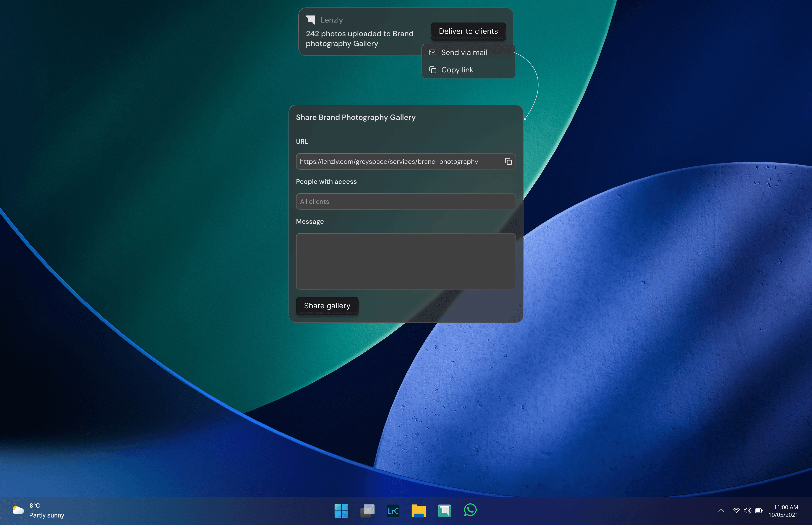
Task: Click the copy URL icon in the URL field
Action: pos(508,162)
